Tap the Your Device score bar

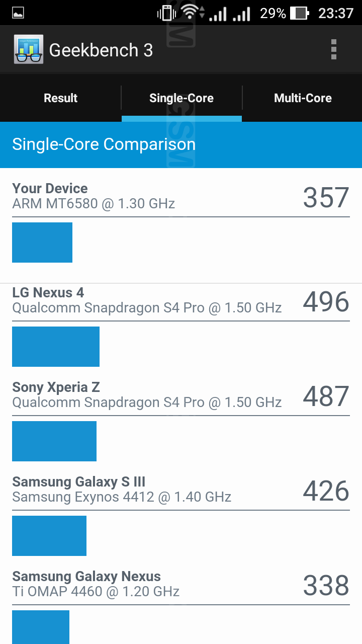click(42, 243)
